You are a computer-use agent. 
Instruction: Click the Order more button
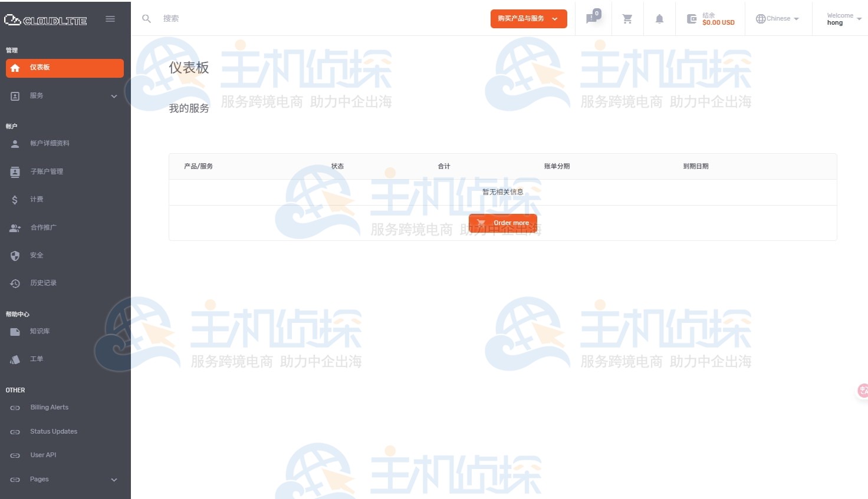[x=502, y=223]
